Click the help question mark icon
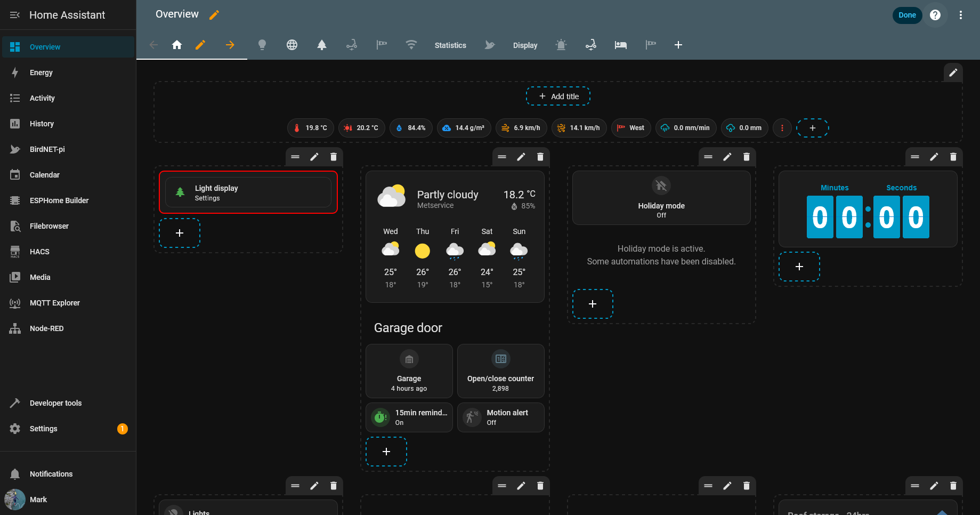The height and width of the screenshot is (515, 980). coord(935,15)
